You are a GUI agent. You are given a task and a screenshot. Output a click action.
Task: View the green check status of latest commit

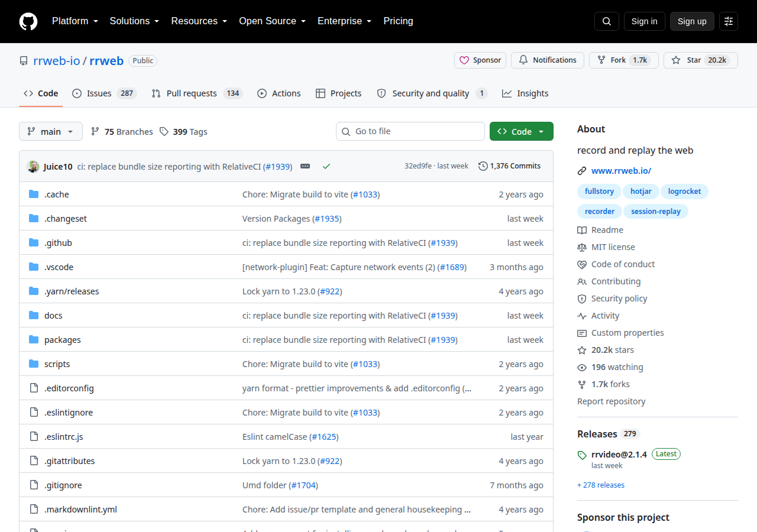326,166
